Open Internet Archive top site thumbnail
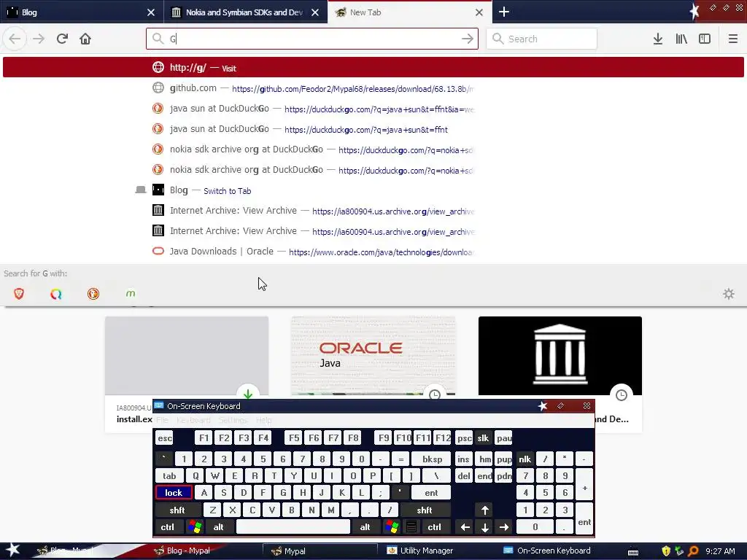This screenshot has width=747, height=560. click(560, 356)
